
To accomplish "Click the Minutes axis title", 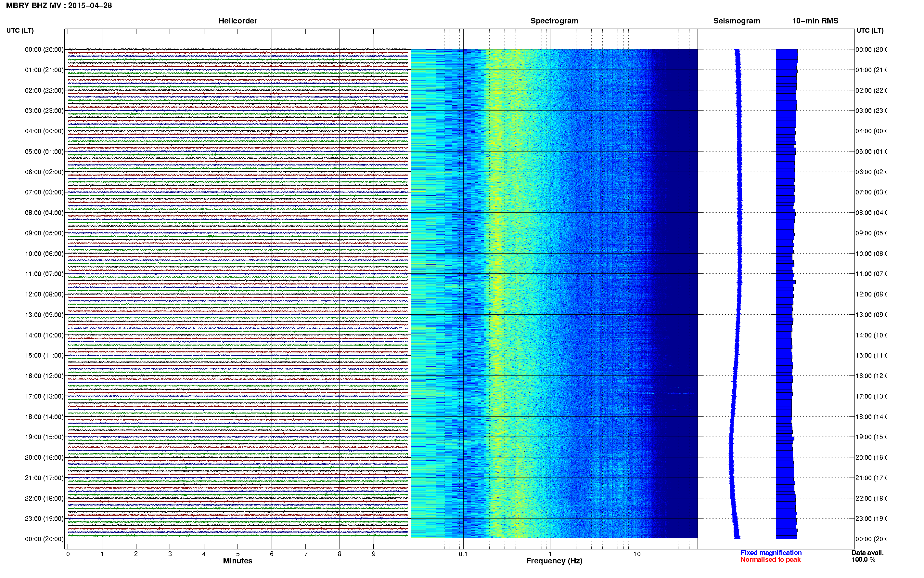I will (237, 561).
